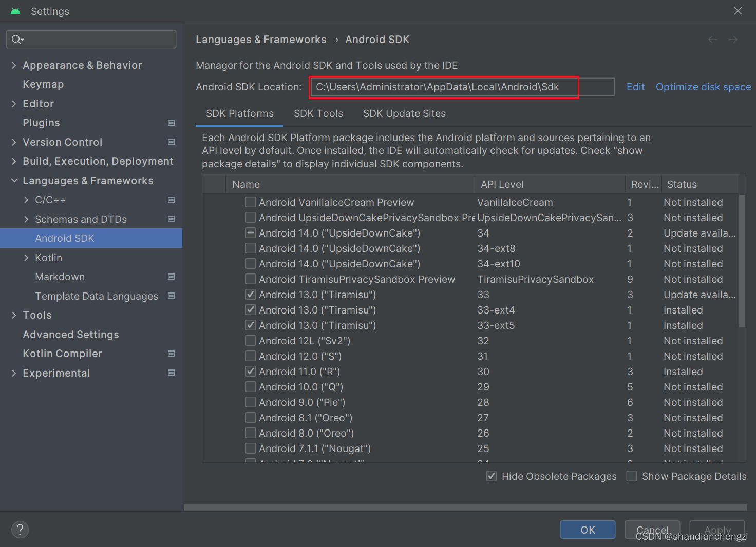This screenshot has width=756, height=547.
Task: Check the Android 8.1 ("Oreo") checkbox
Action: tap(251, 418)
